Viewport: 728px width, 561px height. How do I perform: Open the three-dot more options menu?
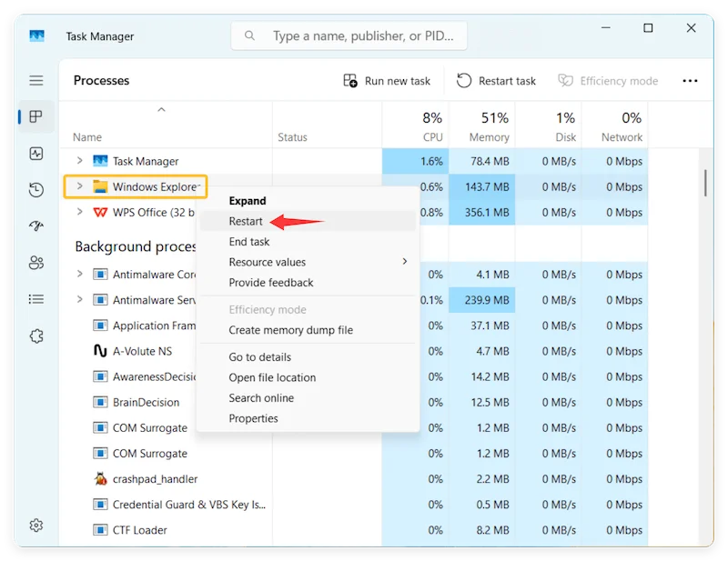690,81
